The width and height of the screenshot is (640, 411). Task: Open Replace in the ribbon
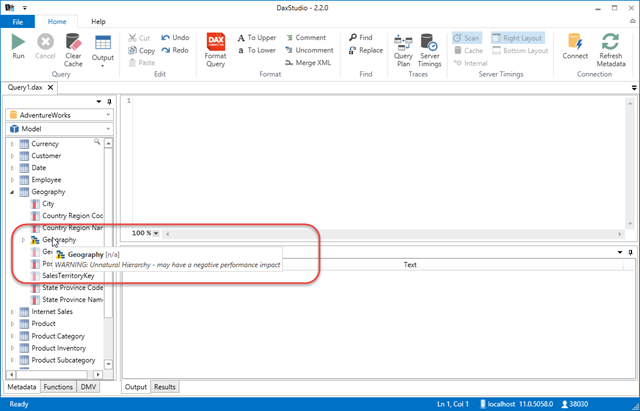point(366,50)
